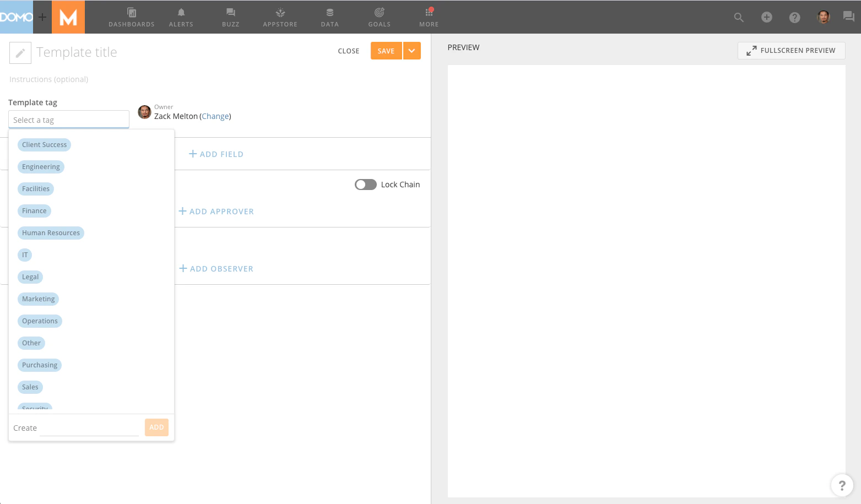This screenshot has width=861, height=504.
Task: Click the plus add icon in header
Action: 767,18
